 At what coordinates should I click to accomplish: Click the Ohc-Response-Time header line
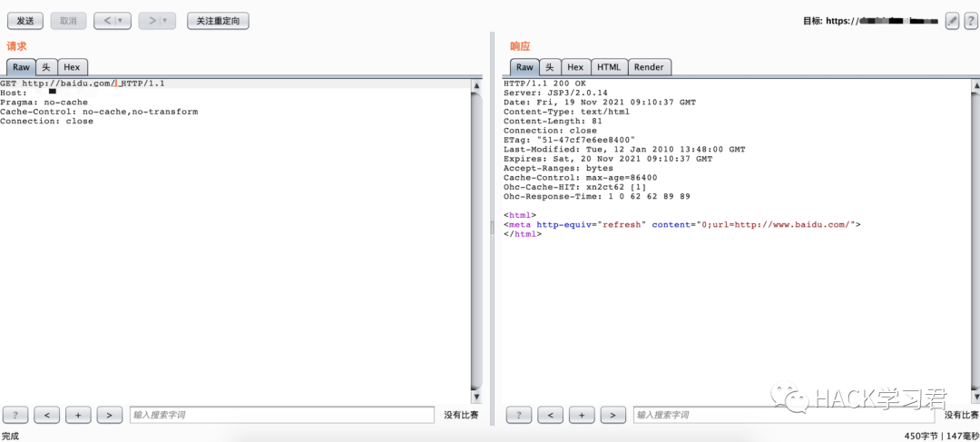point(597,196)
